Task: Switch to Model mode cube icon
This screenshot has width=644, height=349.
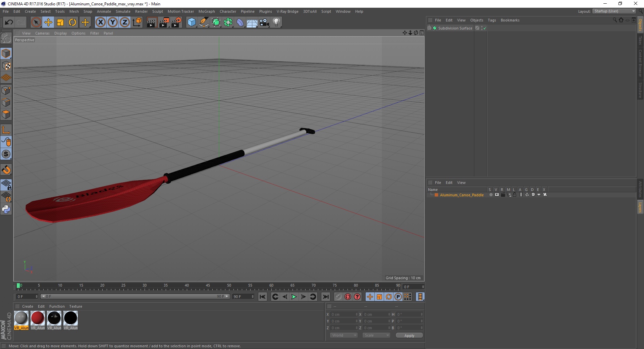Action: click(x=6, y=53)
